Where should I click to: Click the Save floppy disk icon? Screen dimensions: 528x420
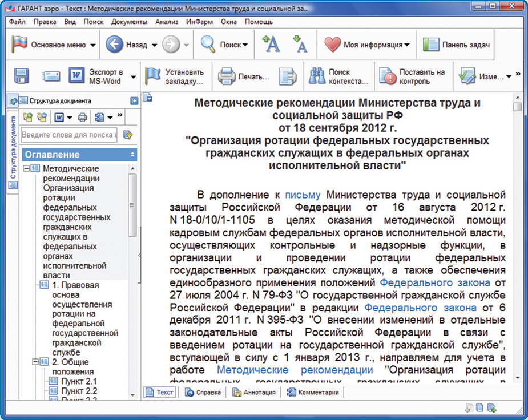click(22, 76)
